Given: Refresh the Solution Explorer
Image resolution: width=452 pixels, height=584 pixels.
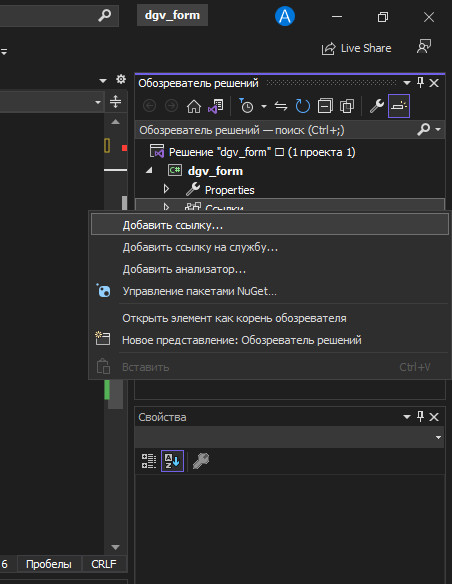Looking at the screenshot, I should (303, 107).
